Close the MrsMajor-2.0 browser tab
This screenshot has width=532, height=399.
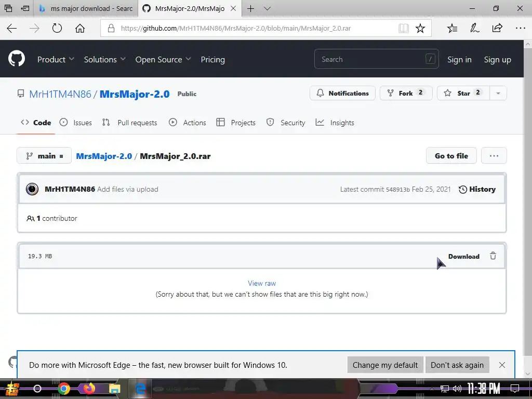point(233,8)
